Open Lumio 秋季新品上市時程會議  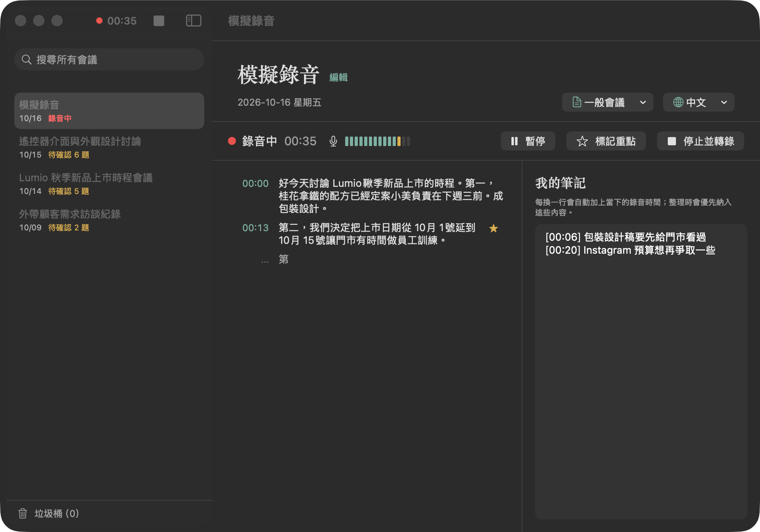click(x=109, y=184)
